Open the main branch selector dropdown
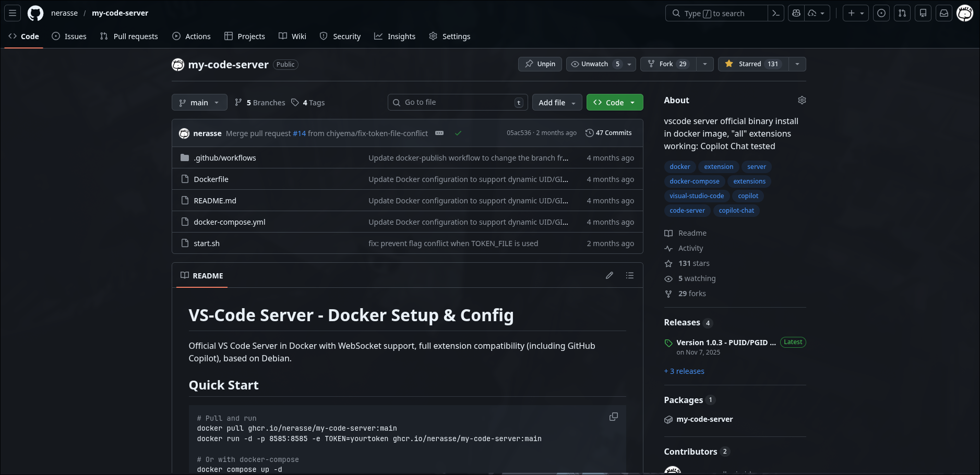The image size is (980, 475). [x=199, y=102]
